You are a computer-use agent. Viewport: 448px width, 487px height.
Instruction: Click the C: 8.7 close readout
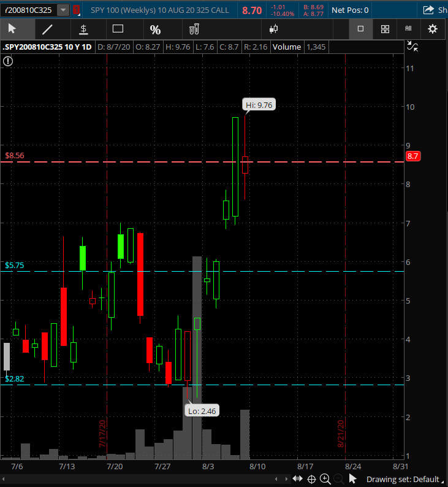tap(229, 47)
